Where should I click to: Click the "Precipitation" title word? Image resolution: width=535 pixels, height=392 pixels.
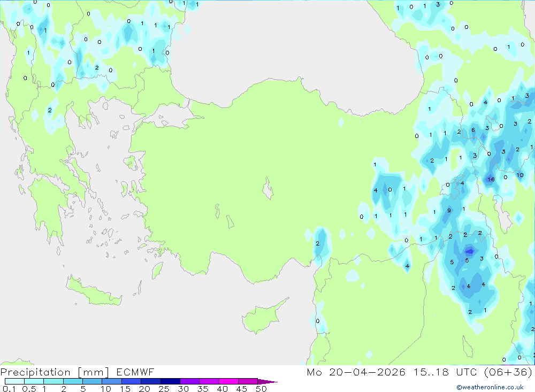(x=35, y=372)
